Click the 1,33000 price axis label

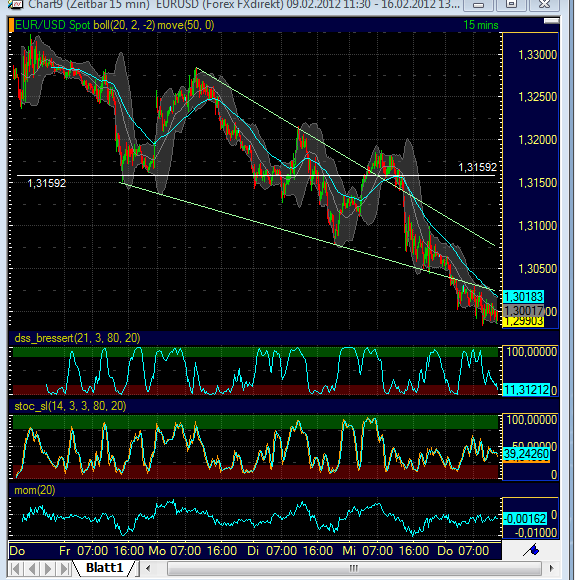coord(537,55)
